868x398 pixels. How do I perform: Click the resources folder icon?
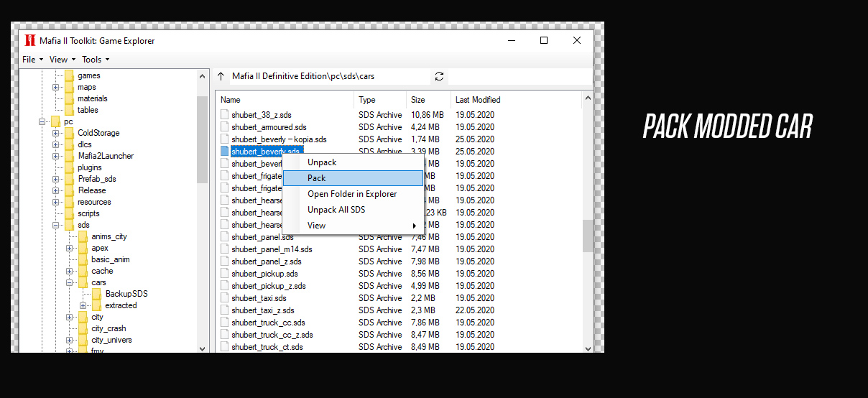click(x=69, y=202)
